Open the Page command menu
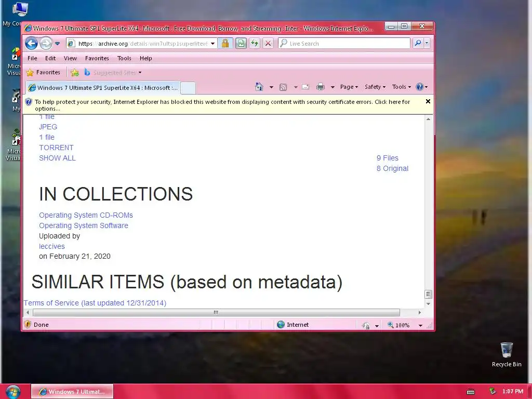Image resolution: width=532 pixels, height=399 pixels. pos(349,87)
